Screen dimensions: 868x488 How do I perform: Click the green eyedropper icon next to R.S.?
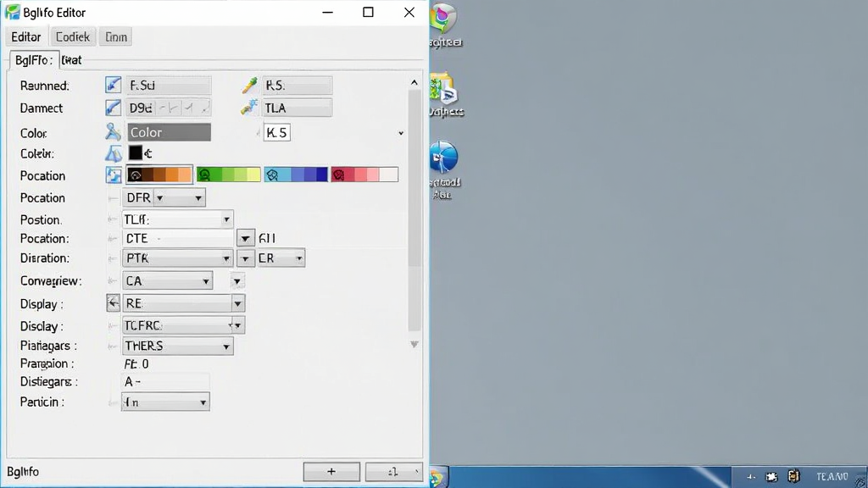click(x=250, y=86)
